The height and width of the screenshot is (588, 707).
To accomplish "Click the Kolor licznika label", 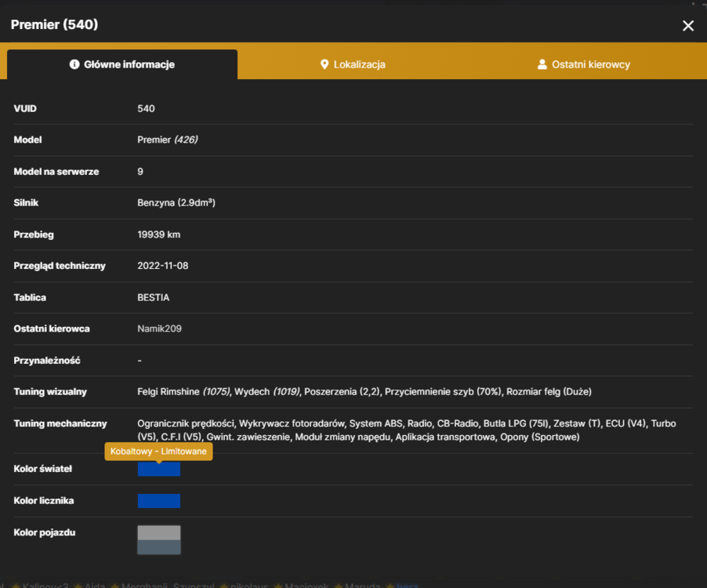I will [x=44, y=500].
